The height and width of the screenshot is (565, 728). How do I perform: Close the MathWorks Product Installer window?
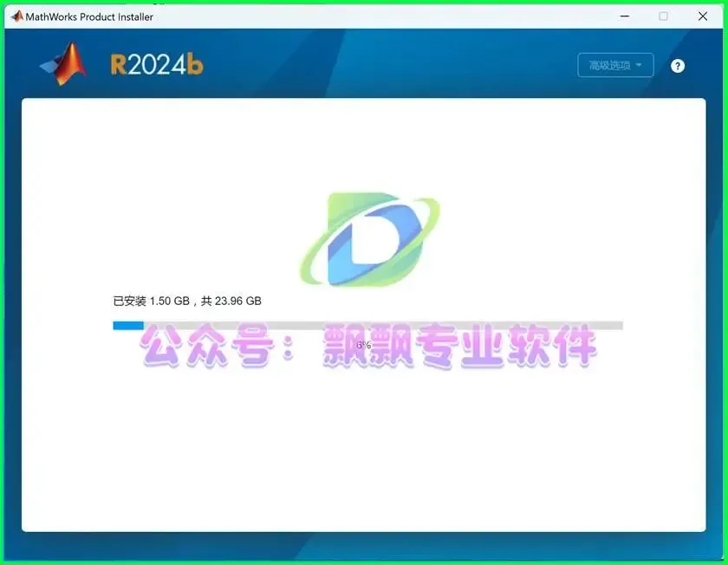[x=703, y=16]
